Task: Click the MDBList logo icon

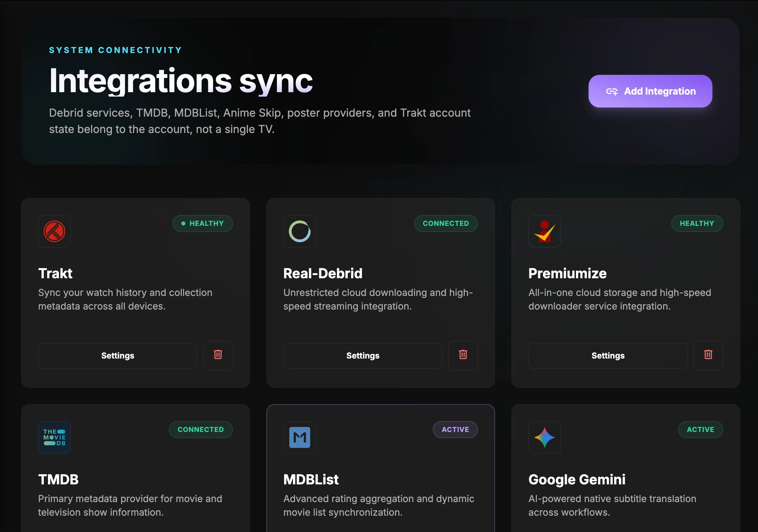Action: pyautogui.click(x=299, y=437)
